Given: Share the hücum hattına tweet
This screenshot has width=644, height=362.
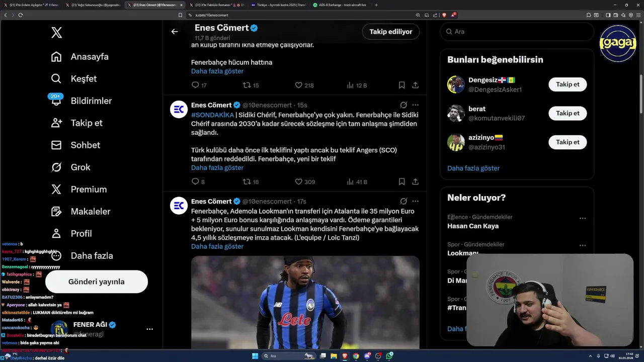Looking at the screenshot, I should (416, 85).
